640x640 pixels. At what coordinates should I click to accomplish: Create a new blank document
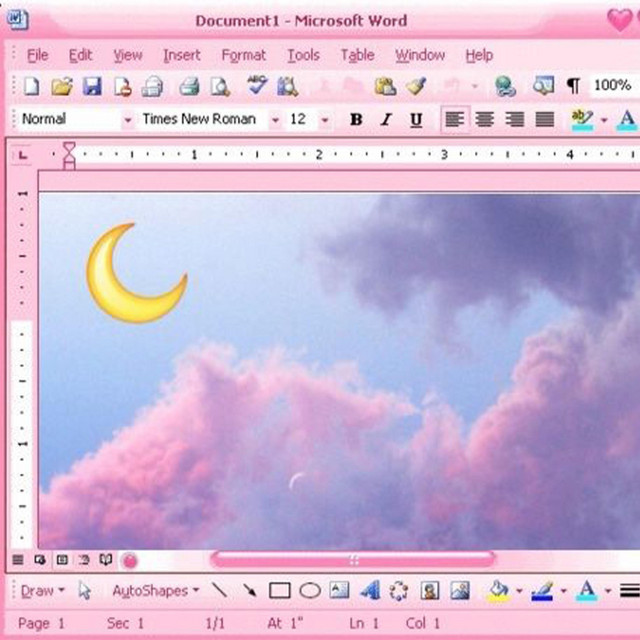pyautogui.click(x=32, y=86)
